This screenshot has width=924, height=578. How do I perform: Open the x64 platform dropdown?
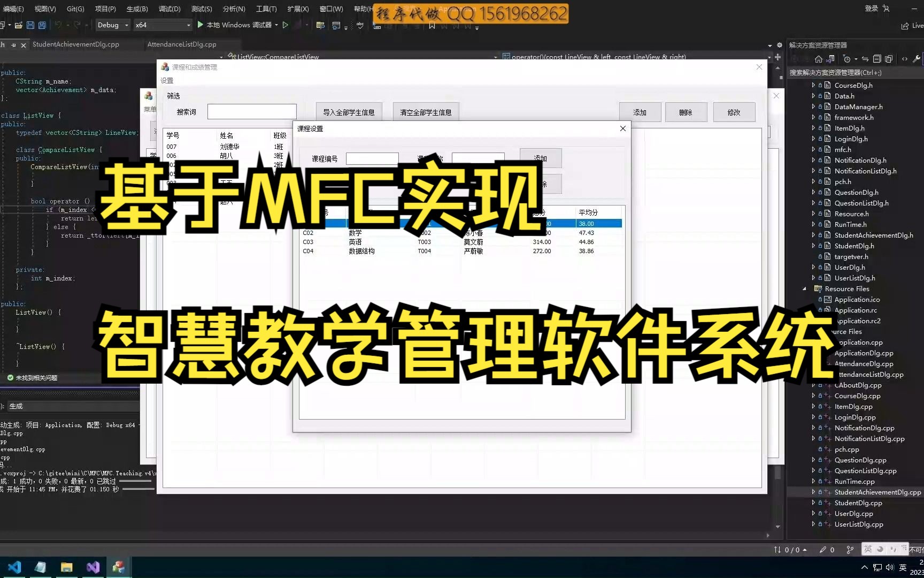coord(163,25)
